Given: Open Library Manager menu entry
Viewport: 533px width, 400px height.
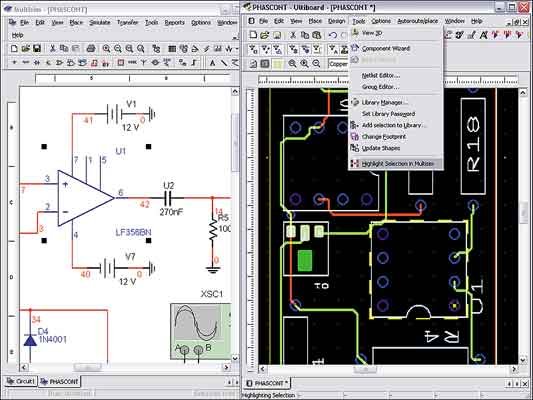Looking at the screenshot, I should click(x=396, y=102).
